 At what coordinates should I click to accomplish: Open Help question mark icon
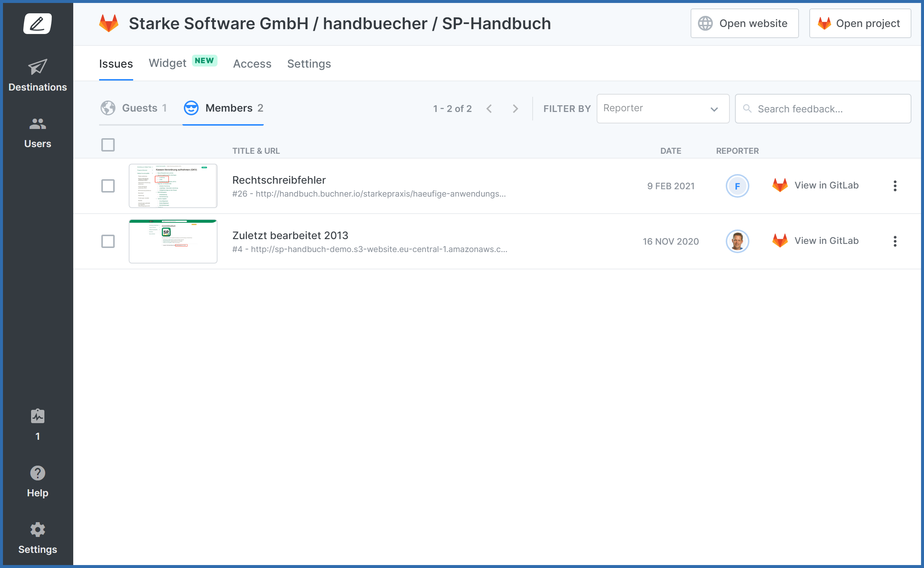(x=38, y=473)
